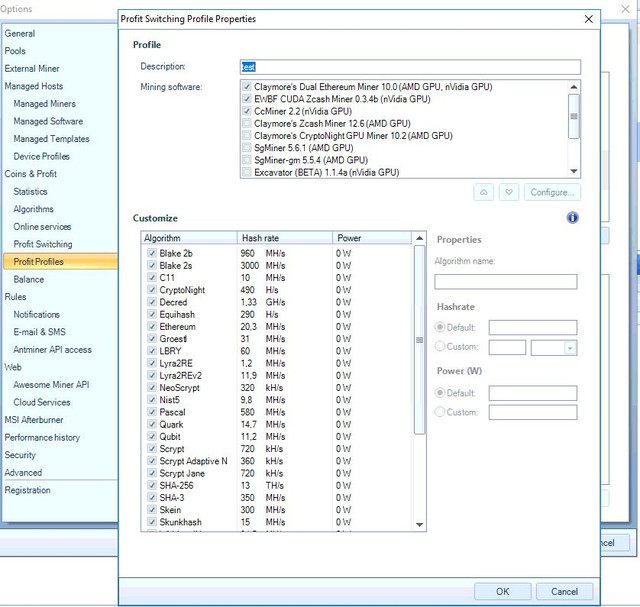Select Profit Profiles in Options sidebar
The width and height of the screenshot is (640, 607).
tap(60, 262)
